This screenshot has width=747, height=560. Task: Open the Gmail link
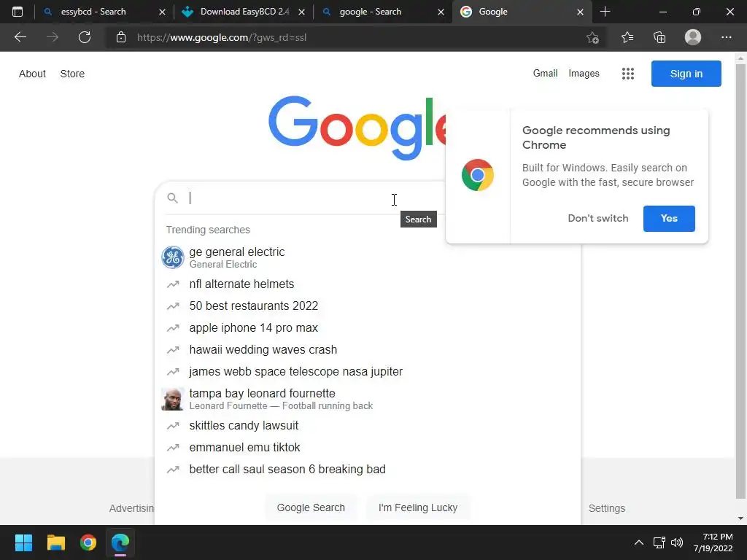[545, 74]
